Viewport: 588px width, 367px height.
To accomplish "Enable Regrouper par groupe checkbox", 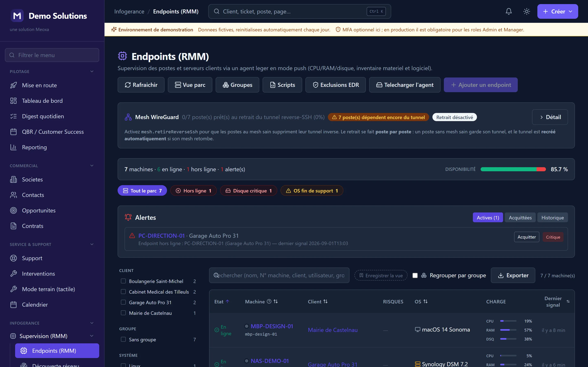I will [415, 275].
